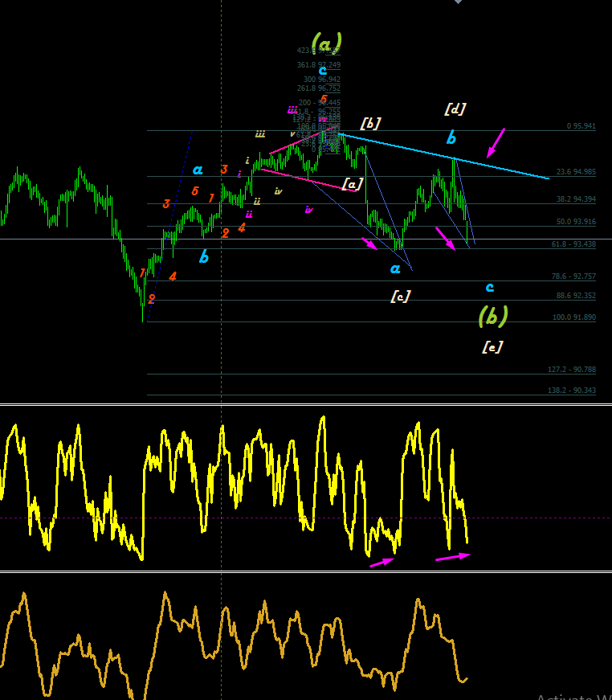Click the purple dashed level in oscillator pane
612x700 pixels.
point(306,518)
